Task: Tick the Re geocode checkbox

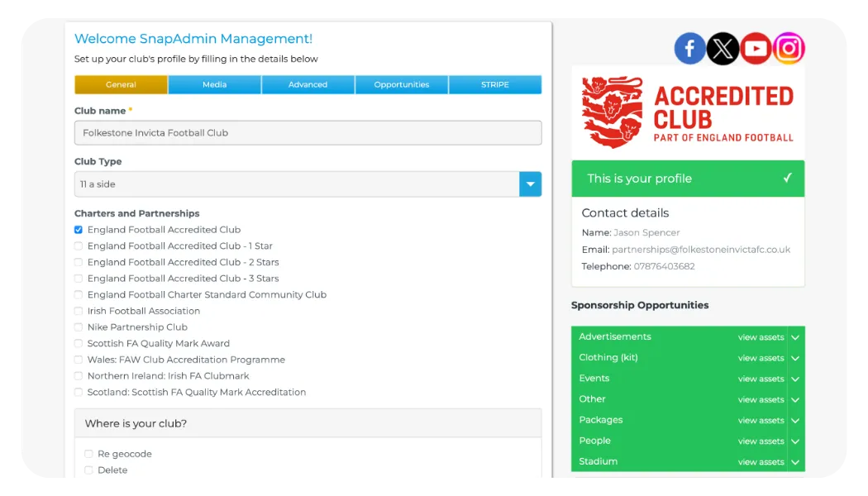Action: pyautogui.click(x=88, y=454)
